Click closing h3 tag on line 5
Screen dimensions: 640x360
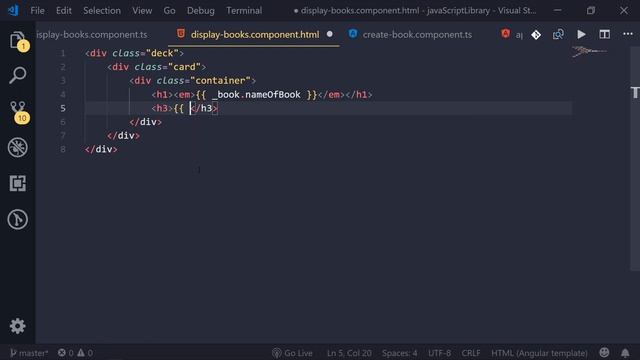click(x=204, y=108)
